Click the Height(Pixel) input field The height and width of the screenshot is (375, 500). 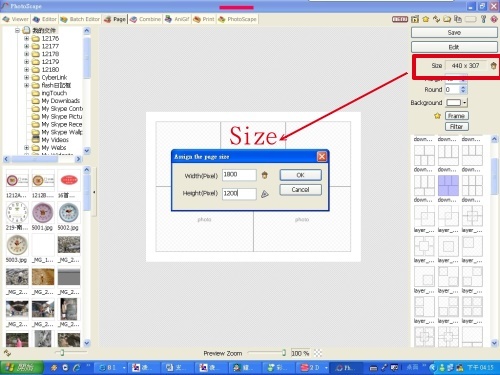click(x=239, y=194)
